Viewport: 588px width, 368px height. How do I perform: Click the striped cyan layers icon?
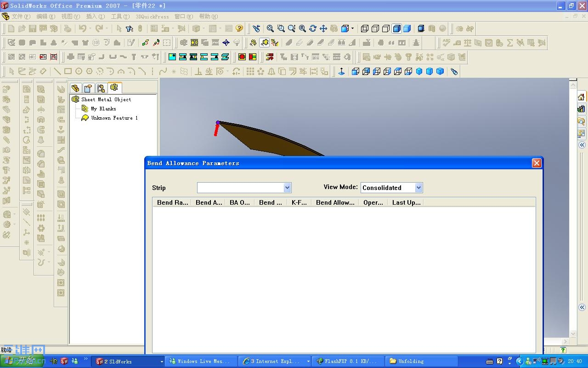pyautogui.click(x=225, y=57)
